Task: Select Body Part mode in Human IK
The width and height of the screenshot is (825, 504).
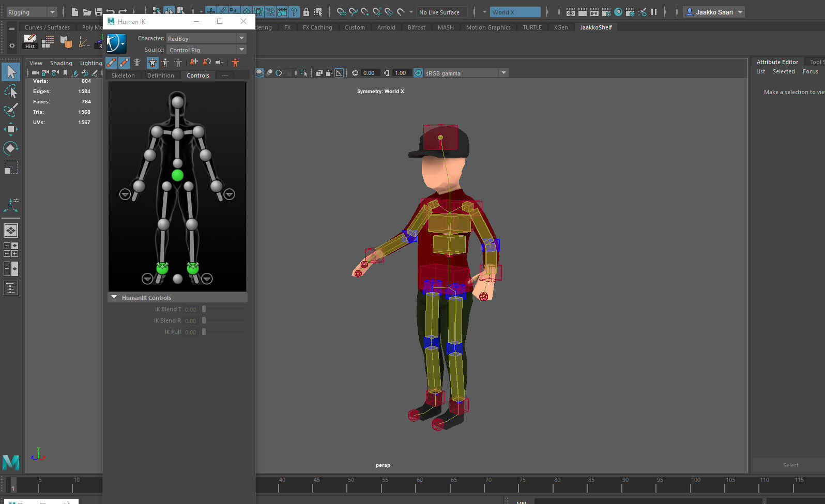Action: [x=165, y=63]
